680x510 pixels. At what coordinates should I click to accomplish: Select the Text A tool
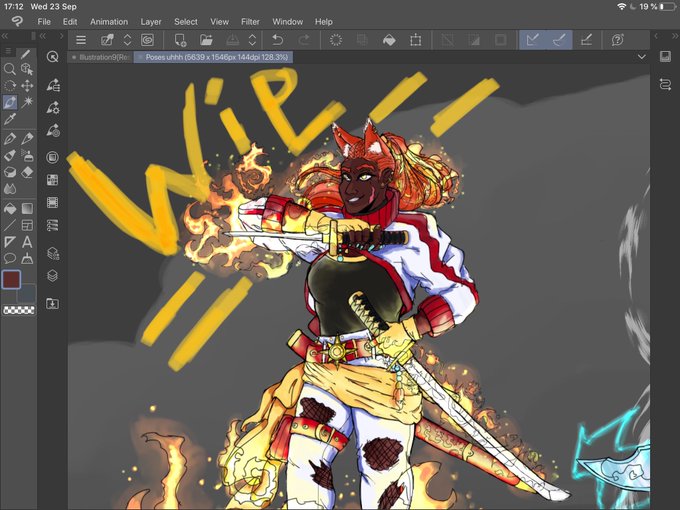click(27, 242)
